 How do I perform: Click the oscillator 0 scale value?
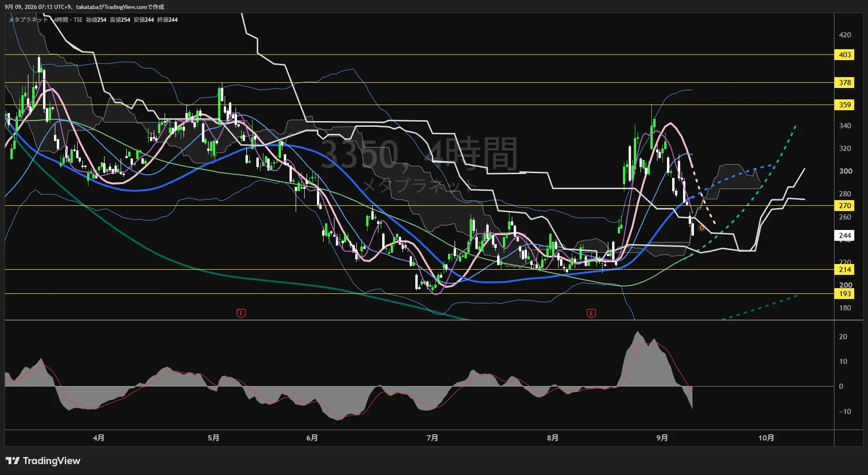pos(841,387)
